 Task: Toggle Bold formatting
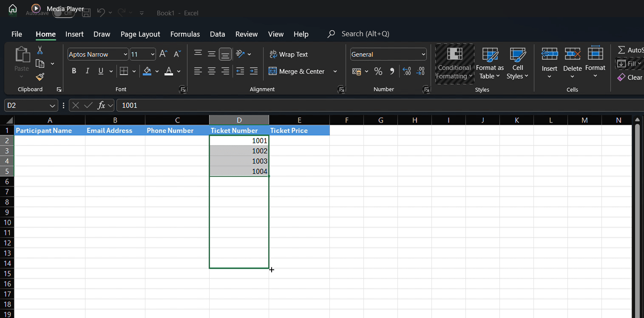[74, 71]
